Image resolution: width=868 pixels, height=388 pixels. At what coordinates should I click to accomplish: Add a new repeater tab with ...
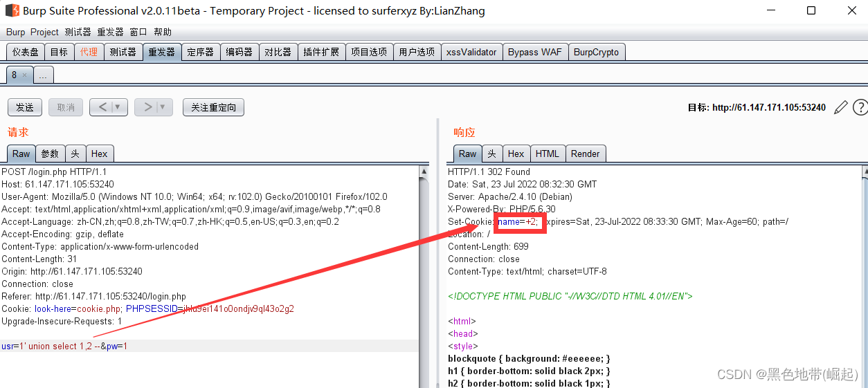[43, 75]
